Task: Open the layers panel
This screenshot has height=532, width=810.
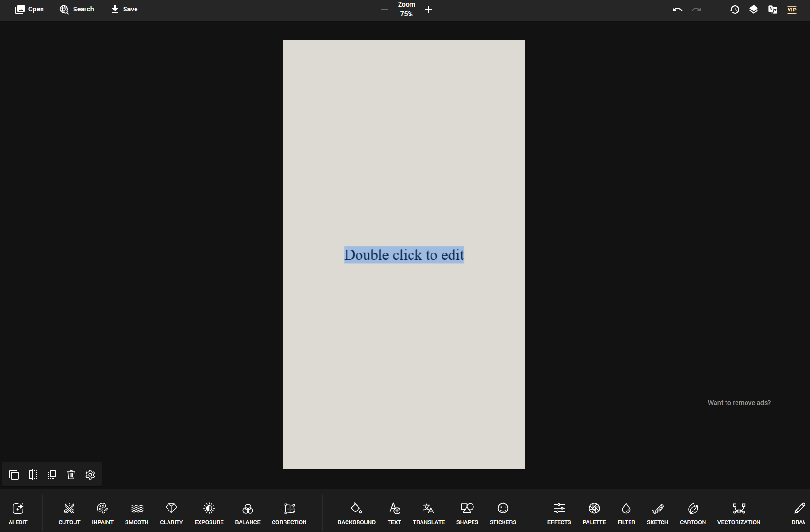Action: click(754, 10)
